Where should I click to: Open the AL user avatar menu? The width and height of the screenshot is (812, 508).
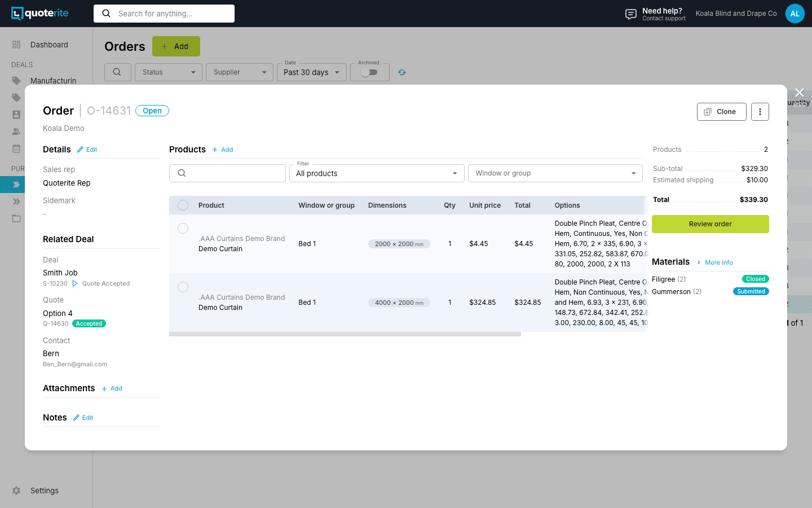tap(795, 14)
